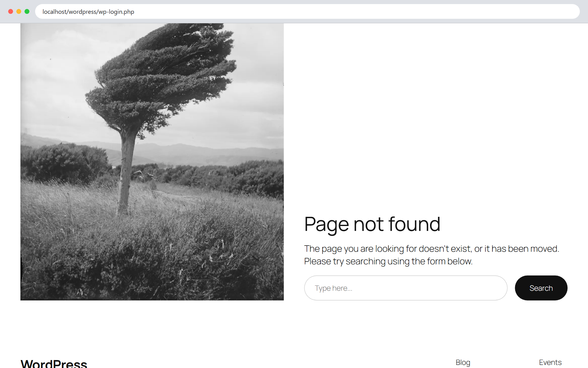This screenshot has height=368, width=588.
Task: Open the Blog footer link
Action: pos(463,362)
